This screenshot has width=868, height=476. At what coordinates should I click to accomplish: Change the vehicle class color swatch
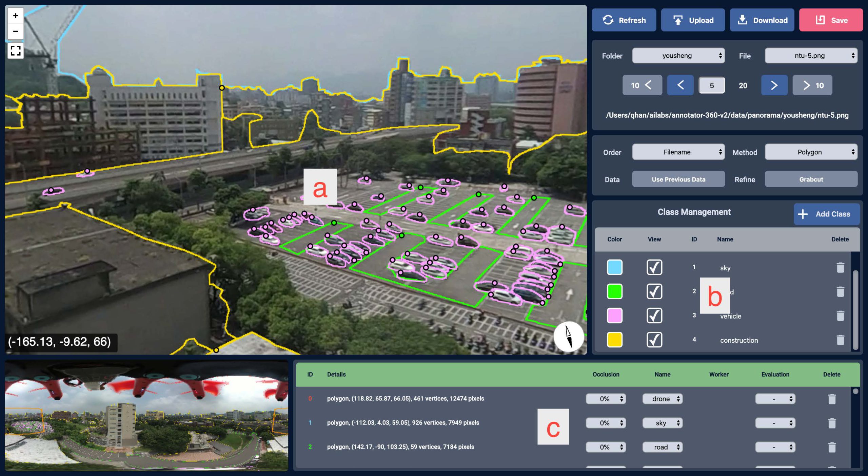[615, 315]
